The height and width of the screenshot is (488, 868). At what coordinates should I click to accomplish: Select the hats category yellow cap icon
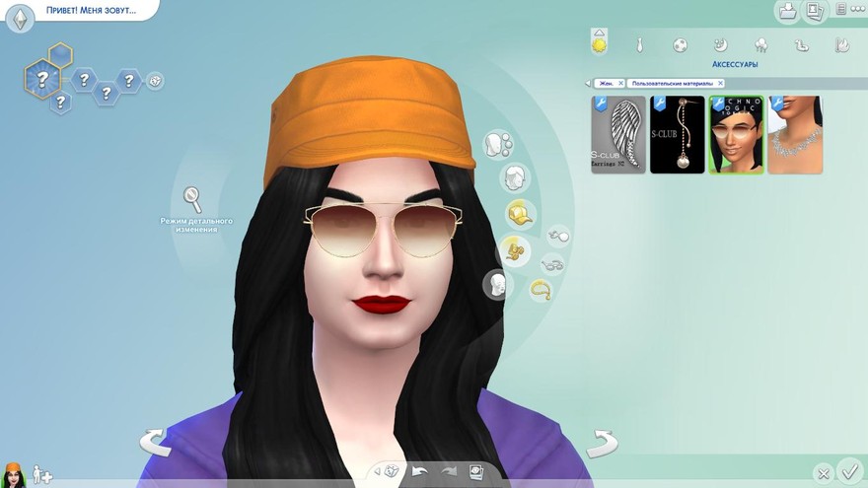click(521, 215)
